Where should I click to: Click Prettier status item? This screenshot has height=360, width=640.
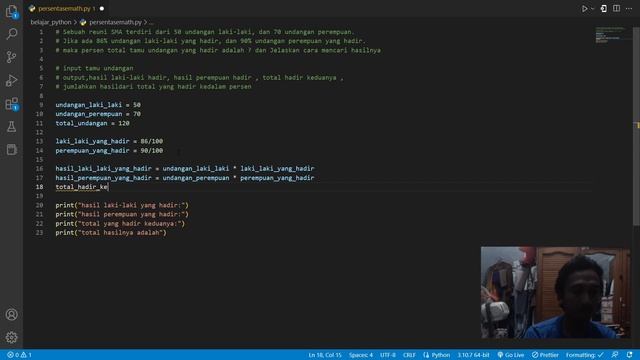[545, 355]
